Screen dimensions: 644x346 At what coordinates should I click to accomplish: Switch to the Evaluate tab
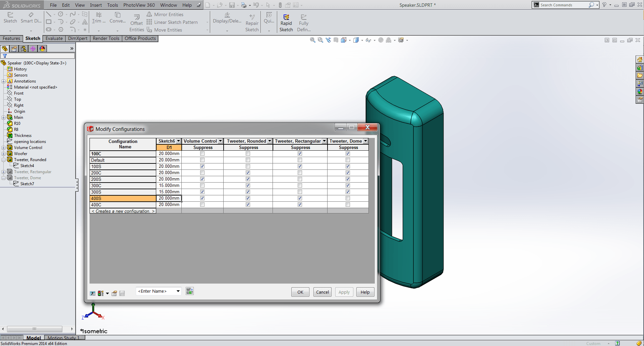54,38
